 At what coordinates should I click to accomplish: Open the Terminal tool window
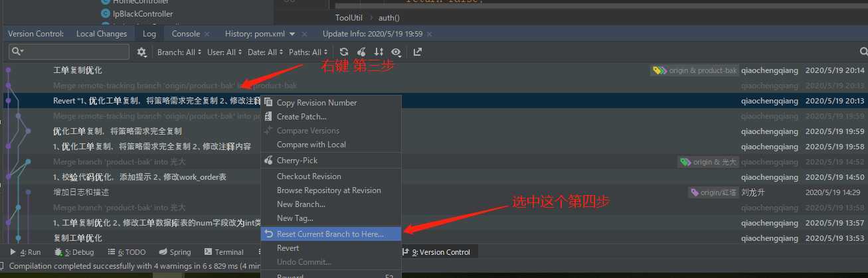(224, 252)
